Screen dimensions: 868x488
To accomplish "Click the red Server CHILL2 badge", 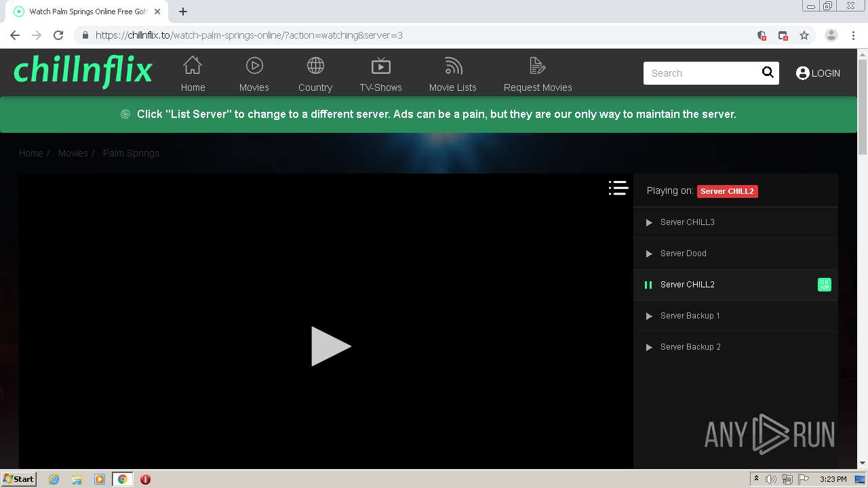I will (727, 191).
